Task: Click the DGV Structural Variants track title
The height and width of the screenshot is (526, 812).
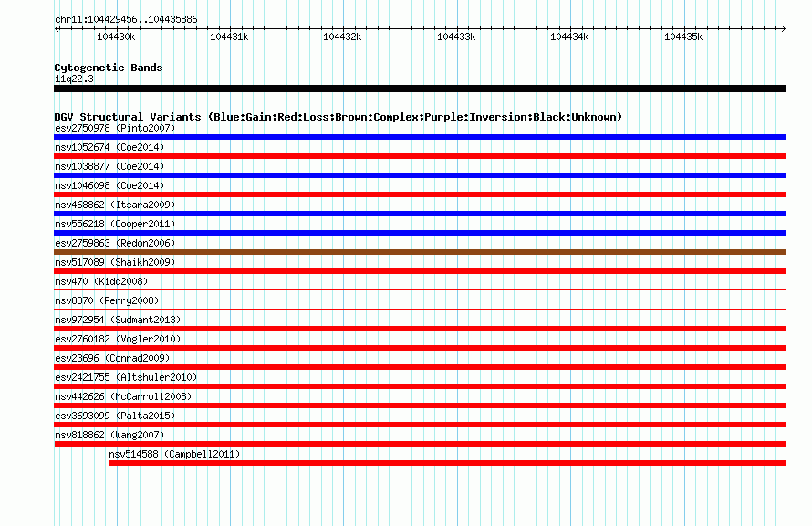Action: pos(338,117)
